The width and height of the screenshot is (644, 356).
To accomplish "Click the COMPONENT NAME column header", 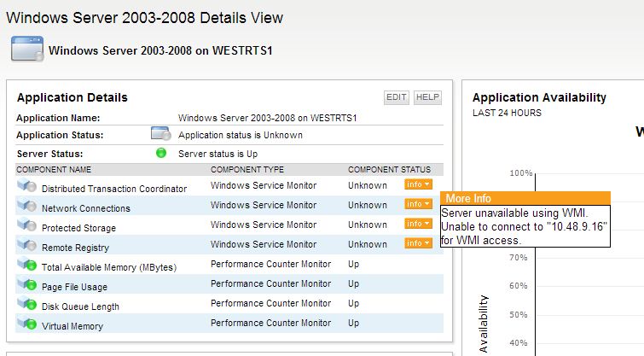I will coord(54,169).
